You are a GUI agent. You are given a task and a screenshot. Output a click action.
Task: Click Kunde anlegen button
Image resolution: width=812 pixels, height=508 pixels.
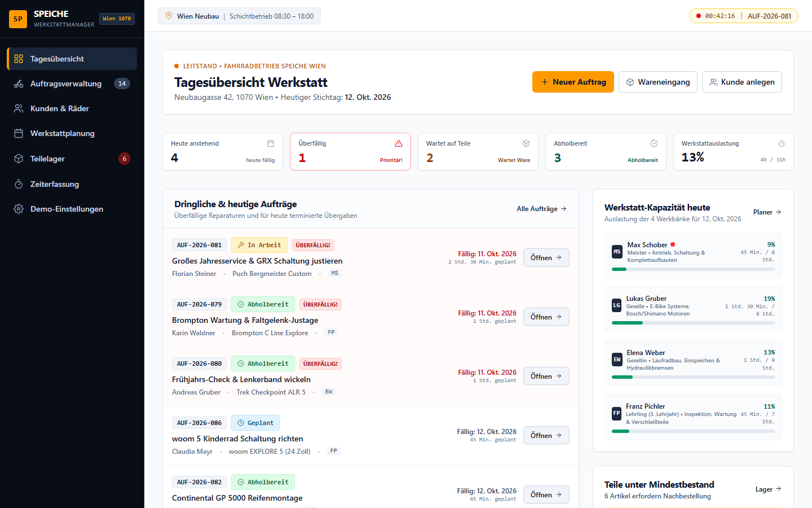[742, 82]
